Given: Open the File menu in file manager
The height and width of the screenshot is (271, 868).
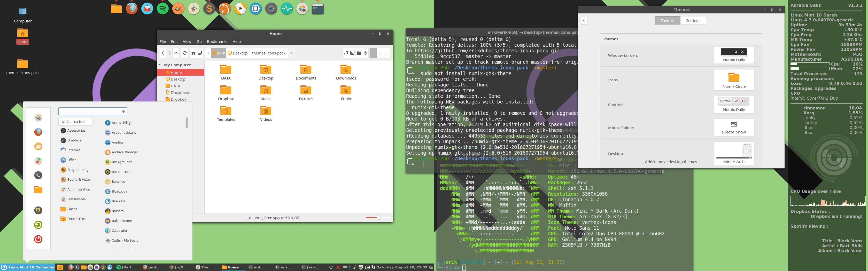Looking at the screenshot, I should 163,41.
